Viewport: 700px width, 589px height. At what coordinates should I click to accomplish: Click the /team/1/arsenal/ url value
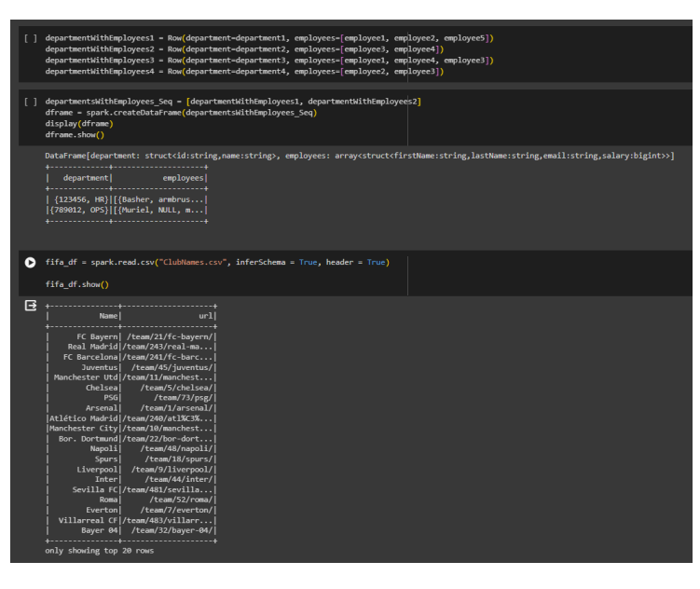coord(176,408)
